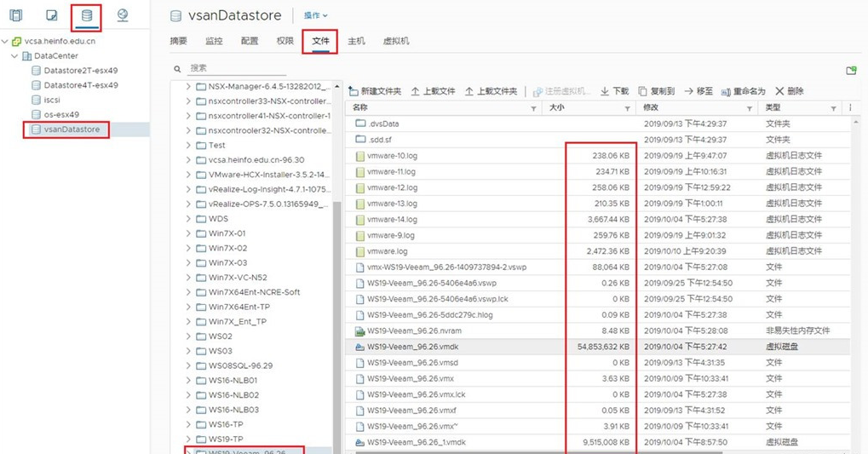Click the green icon at top-right of file panel
868x454 pixels.
[x=850, y=71]
